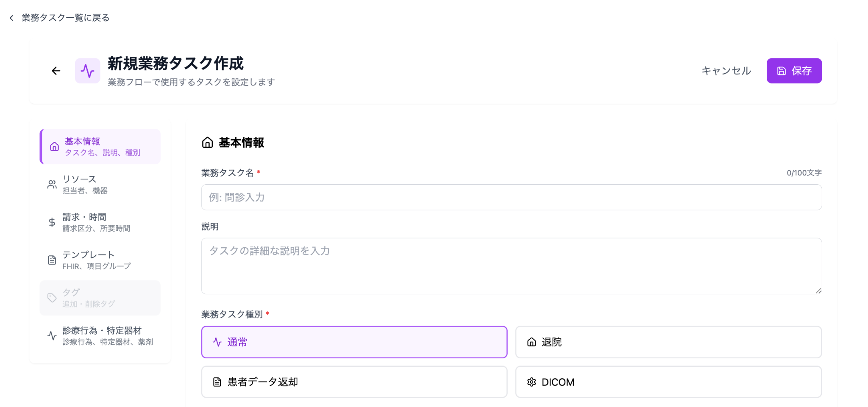Choose 患者データ返却 as task type
The height and width of the screenshot is (407, 868).
[354, 382]
